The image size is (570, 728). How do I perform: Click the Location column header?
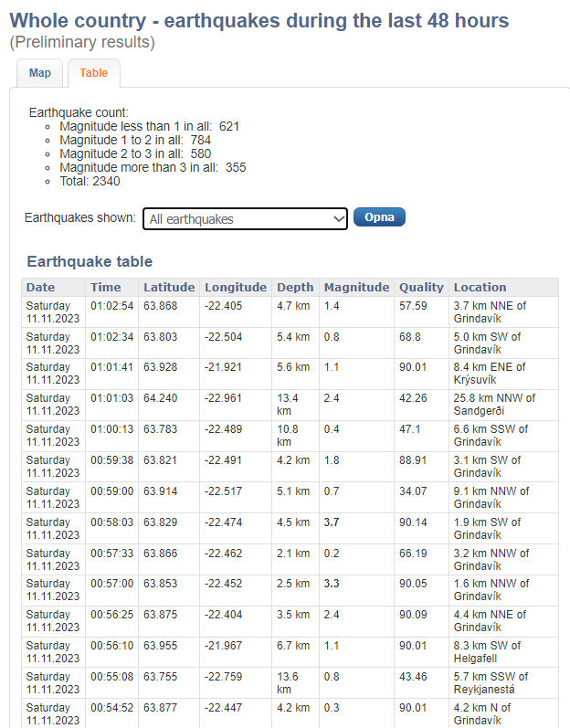(480, 287)
